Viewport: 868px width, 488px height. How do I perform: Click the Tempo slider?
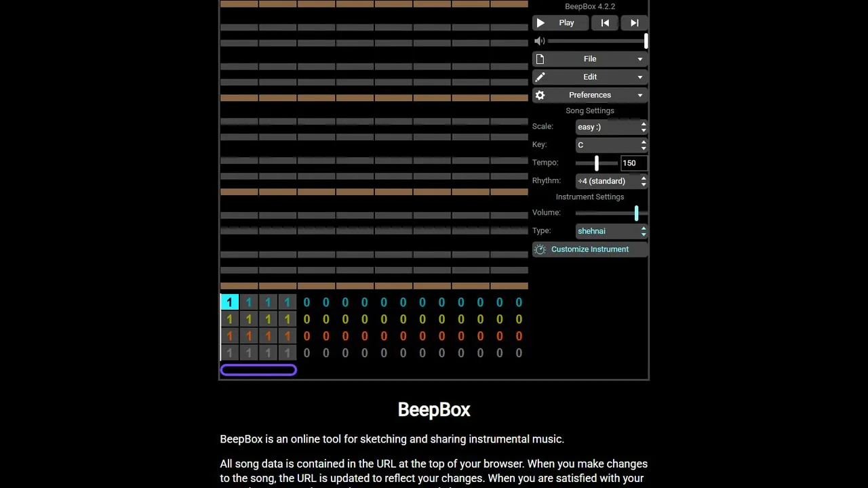click(x=597, y=163)
